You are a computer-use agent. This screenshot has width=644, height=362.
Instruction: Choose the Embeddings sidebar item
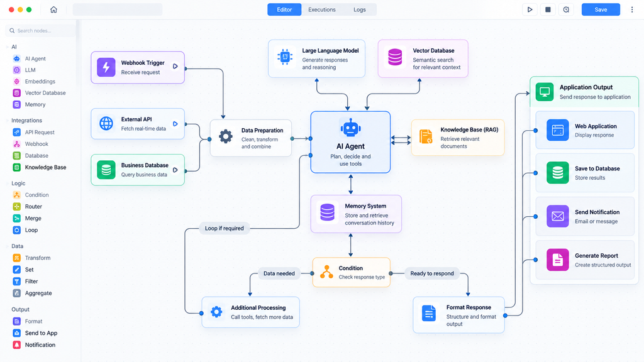point(40,82)
